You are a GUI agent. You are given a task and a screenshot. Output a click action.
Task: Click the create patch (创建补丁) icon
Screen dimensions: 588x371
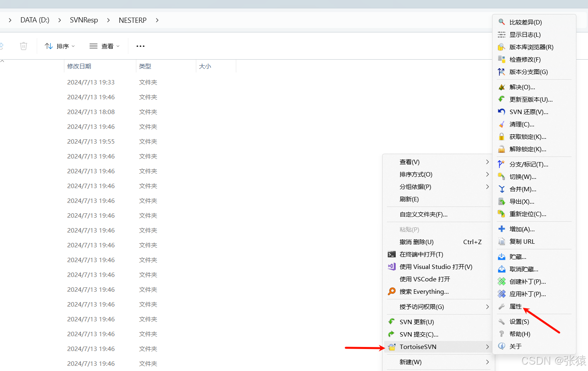click(501, 281)
